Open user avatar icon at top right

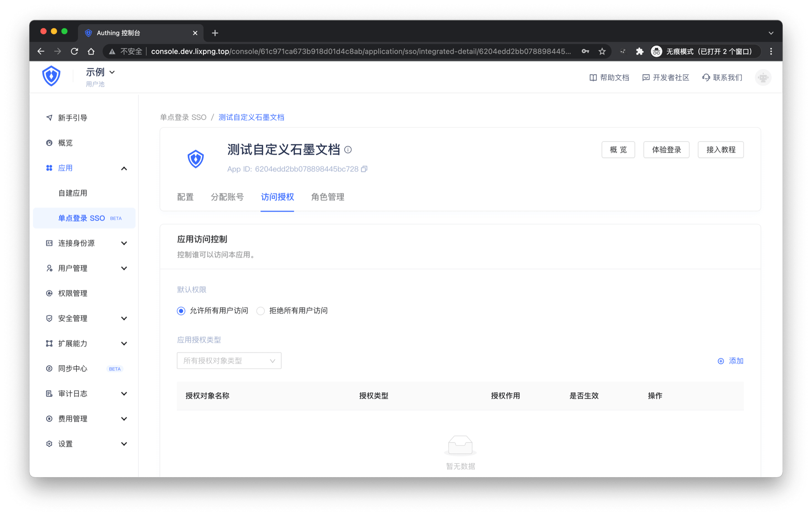(x=763, y=78)
